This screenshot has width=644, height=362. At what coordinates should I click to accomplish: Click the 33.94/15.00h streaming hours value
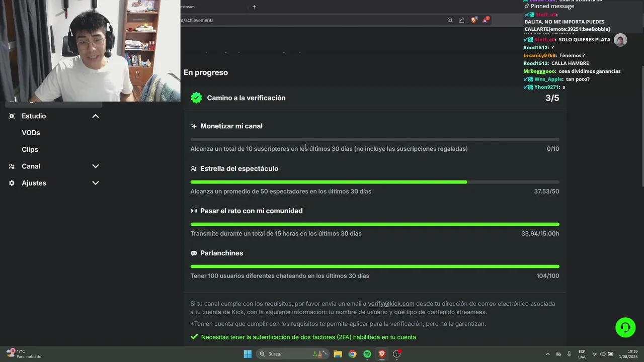coord(540,234)
